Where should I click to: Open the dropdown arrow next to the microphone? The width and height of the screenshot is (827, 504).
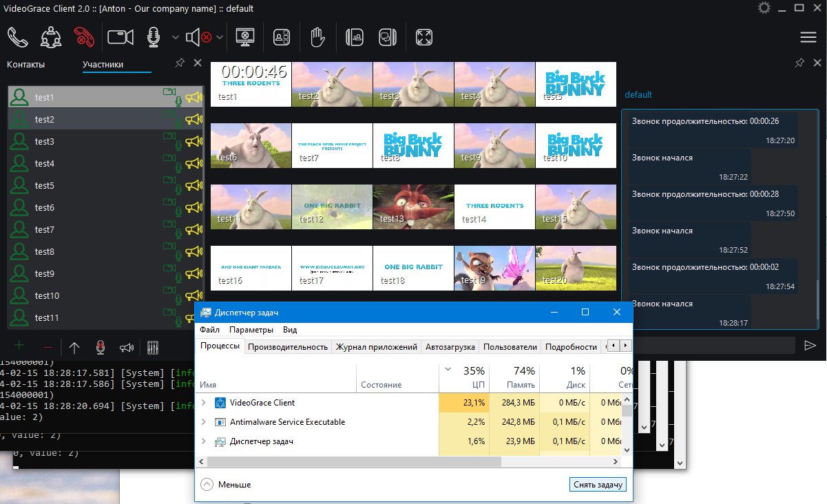[x=175, y=37]
